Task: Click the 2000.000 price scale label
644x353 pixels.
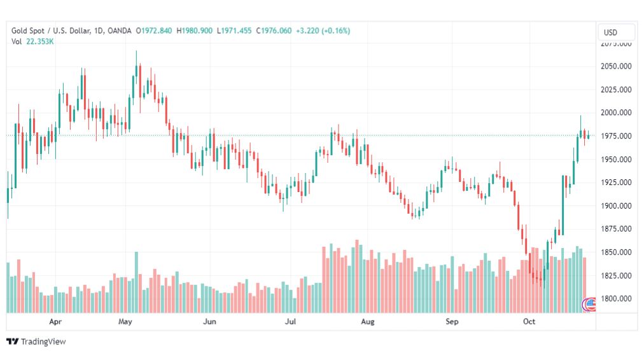Action: pyautogui.click(x=616, y=113)
